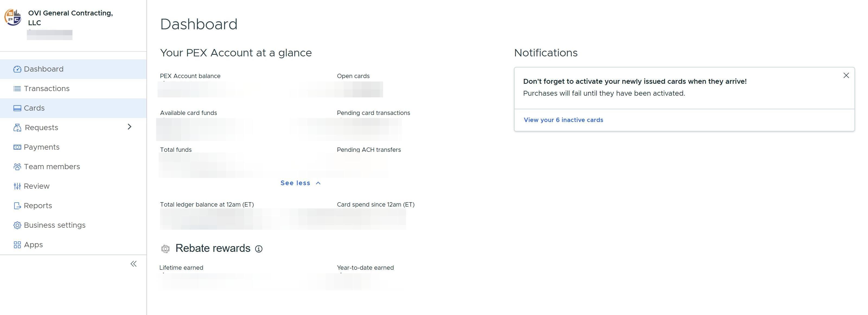Open the Transactions menu item
The width and height of the screenshot is (868, 315).
click(46, 89)
